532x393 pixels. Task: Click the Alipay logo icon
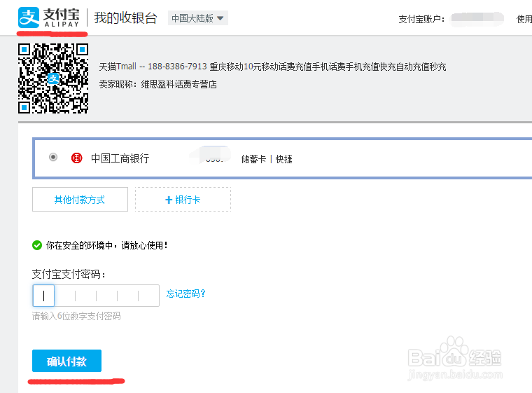coord(29,18)
